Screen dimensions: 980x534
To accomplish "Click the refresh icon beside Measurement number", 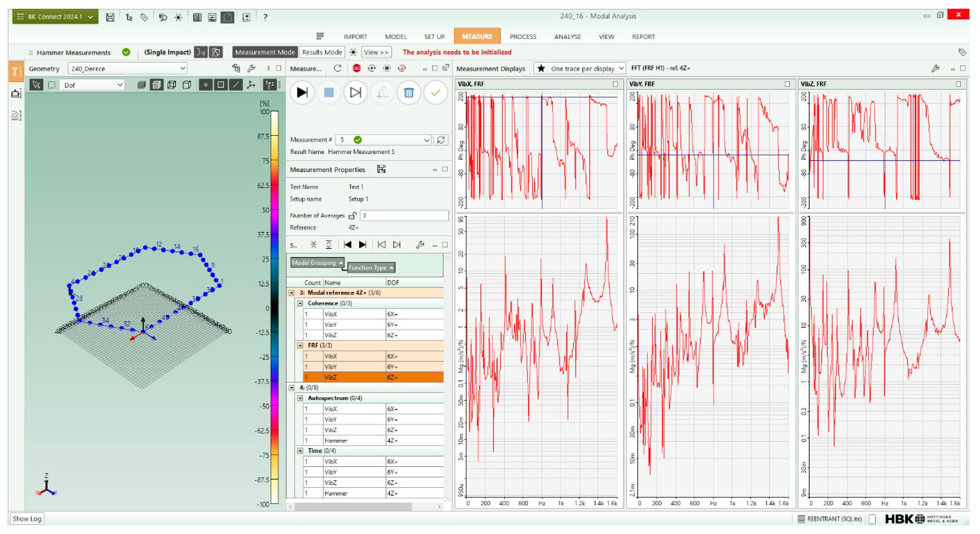I will [x=441, y=140].
